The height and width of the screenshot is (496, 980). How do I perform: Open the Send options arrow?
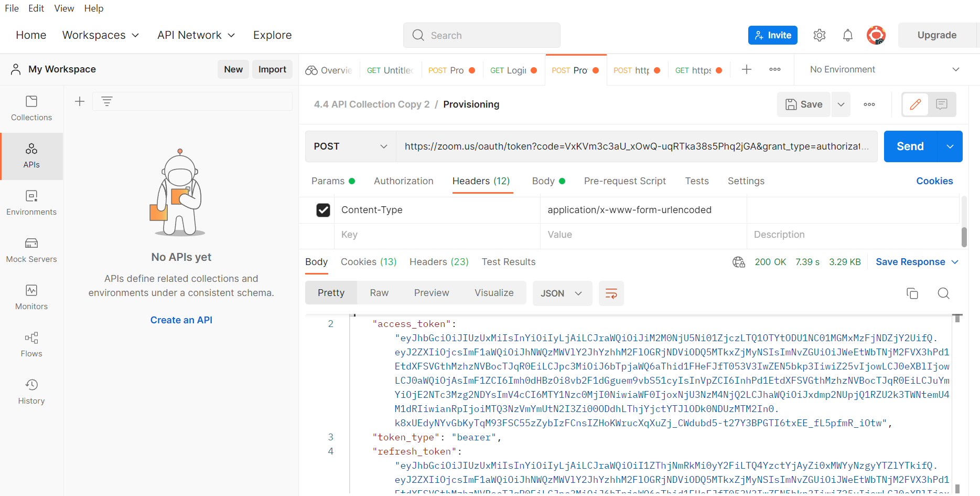click(x=950, y=146)
